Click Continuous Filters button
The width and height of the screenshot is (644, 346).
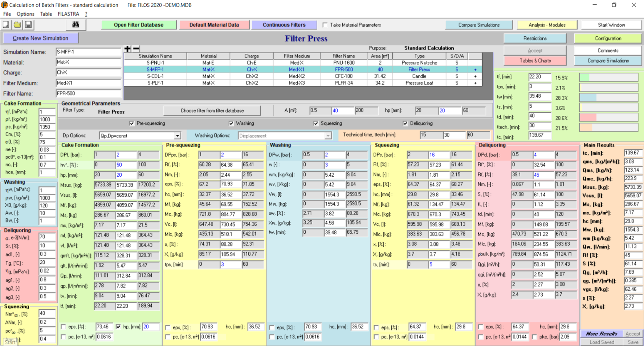284,25
